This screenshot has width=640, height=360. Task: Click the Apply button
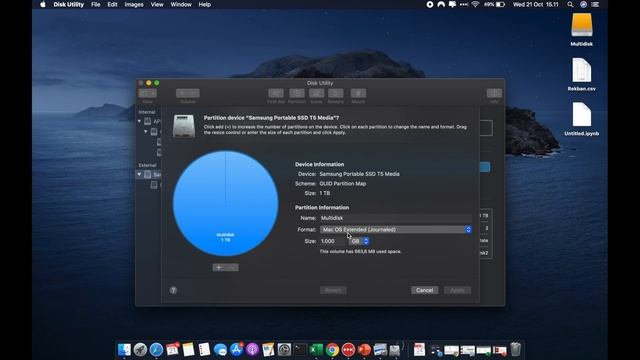(x=457, y=290)
